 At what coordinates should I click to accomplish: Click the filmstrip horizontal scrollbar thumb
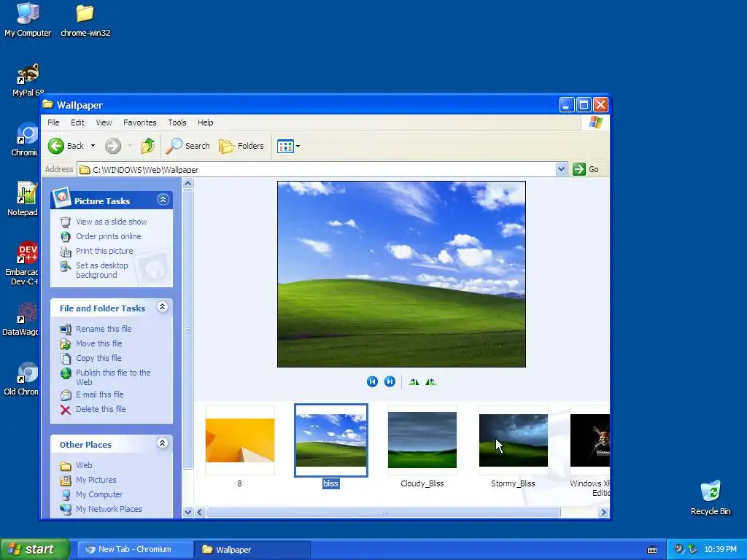point(383,513)
